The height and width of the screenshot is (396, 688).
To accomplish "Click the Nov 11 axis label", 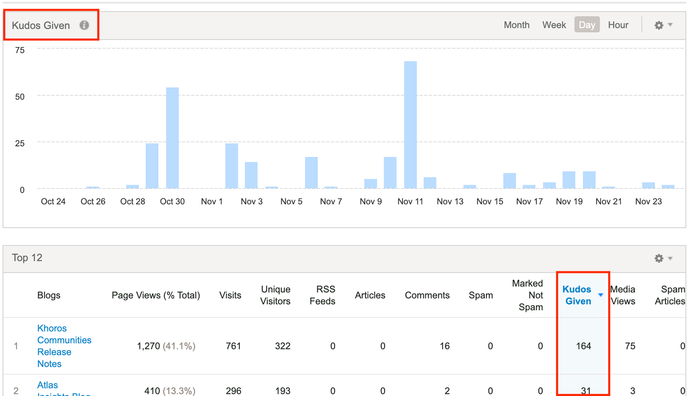I will (x=410, y=201).
